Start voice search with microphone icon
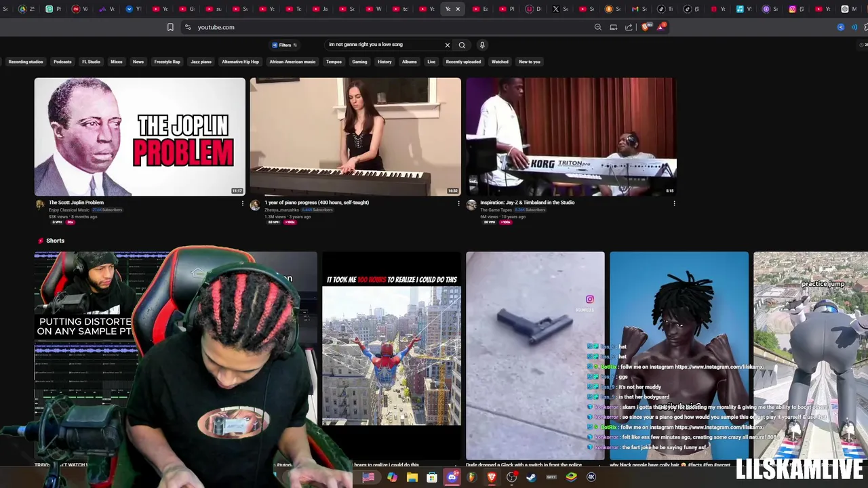 click(482, 45)
